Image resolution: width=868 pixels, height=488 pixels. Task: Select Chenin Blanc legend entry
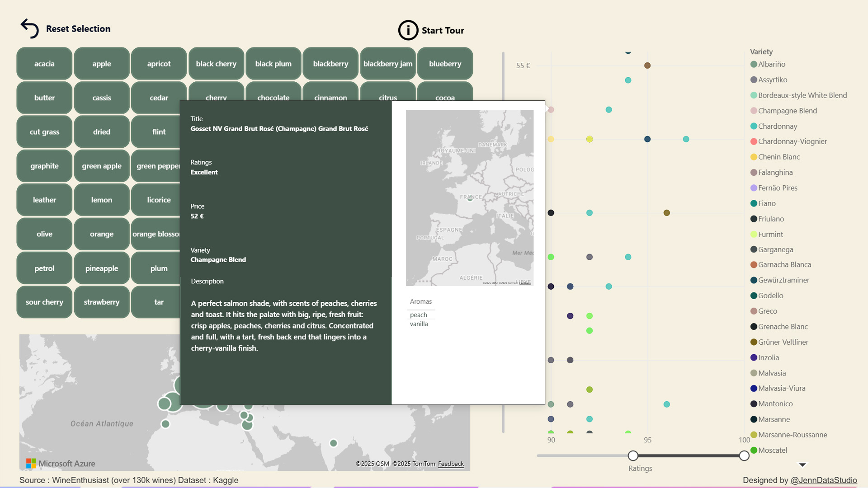[x=775, y=157]
